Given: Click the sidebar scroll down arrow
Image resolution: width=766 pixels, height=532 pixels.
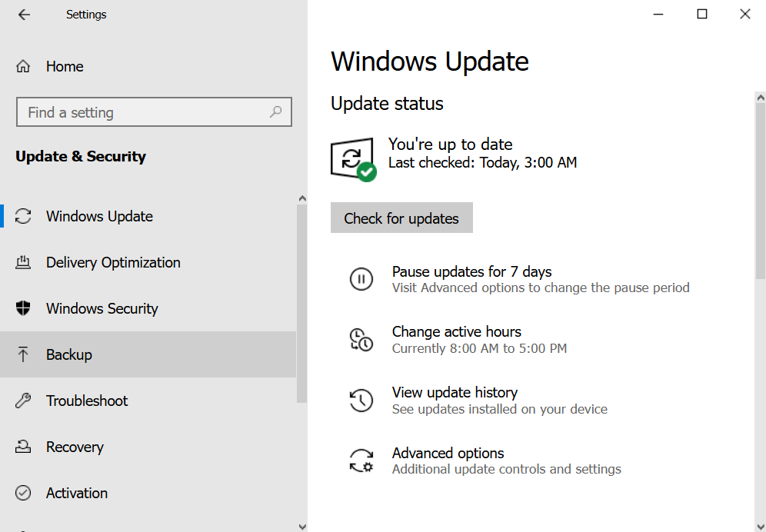Looking at the screenshot, I should click(x=301, y=526).
